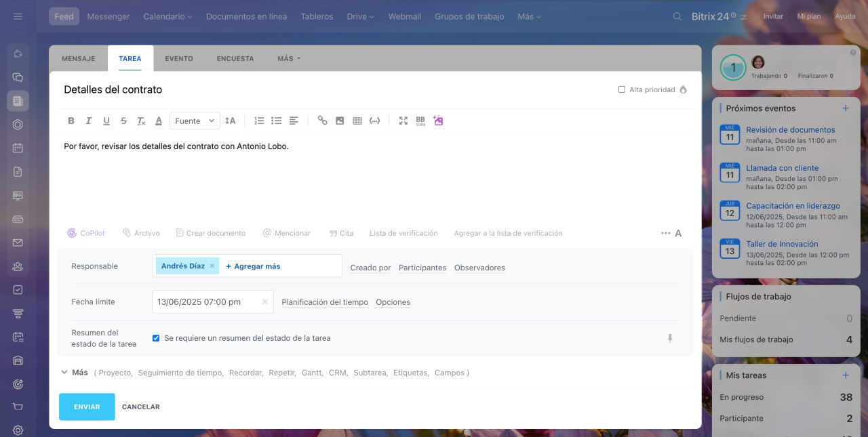Image resolution: width=868 pixels, height=437 pixels.
Task: Apply strikethrough formatting in editor
Action: pyautogui.click(x=123, y=121)
